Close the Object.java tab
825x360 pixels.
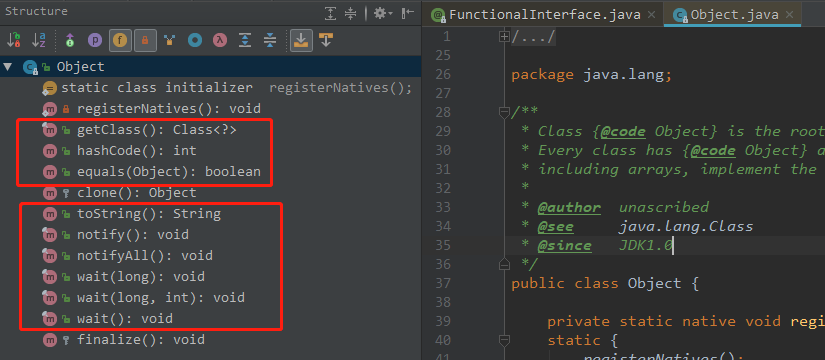(789, 15)
